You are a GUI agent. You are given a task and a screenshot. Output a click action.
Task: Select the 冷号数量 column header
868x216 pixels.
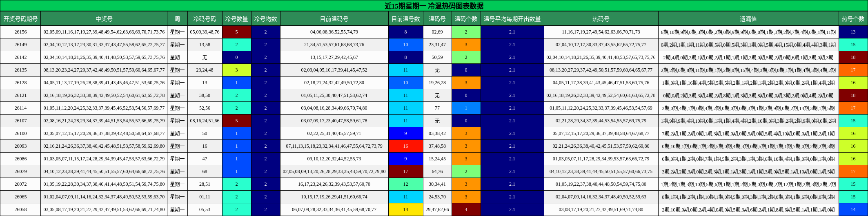pos(236,19)
